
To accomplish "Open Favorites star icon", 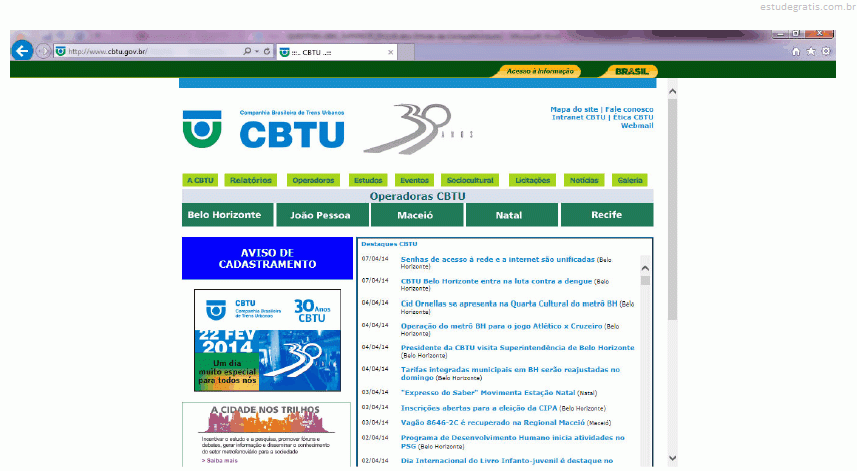I will click(x=811, y=51).
